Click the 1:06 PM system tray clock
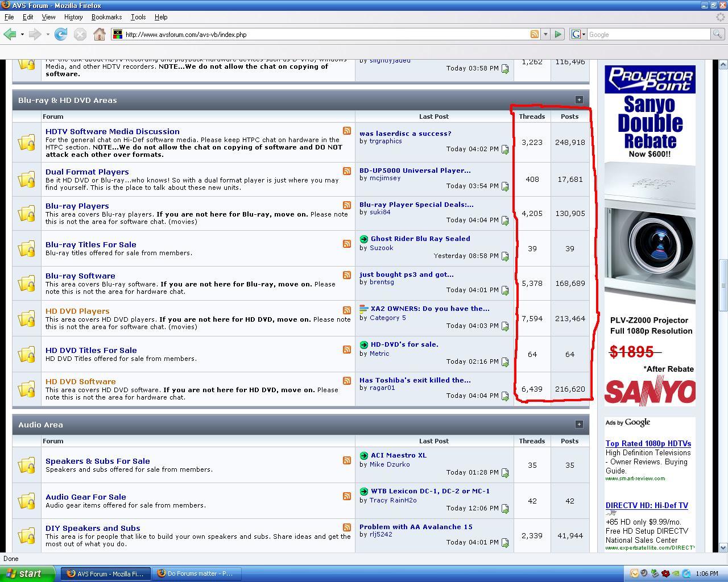 coord(706,573)
